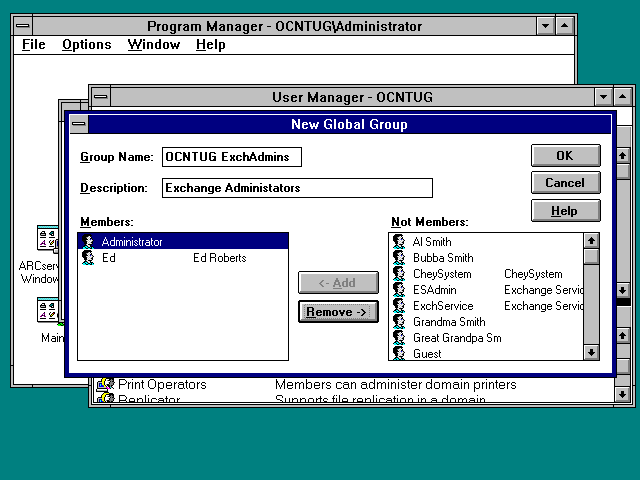
Task: Click the ESAdmin user icon
Action: click(x=399, y=289)
